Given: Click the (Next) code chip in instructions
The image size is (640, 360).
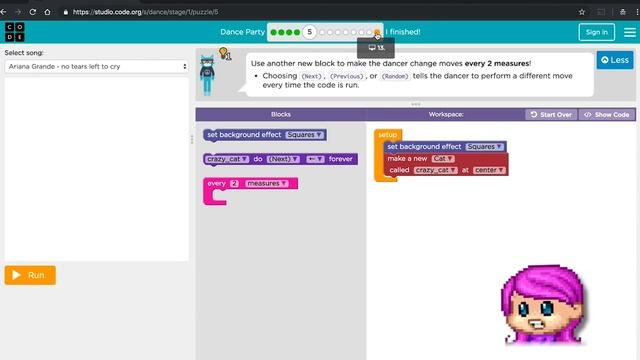Looking at the screenshot, I should click(x=311, y=76).
